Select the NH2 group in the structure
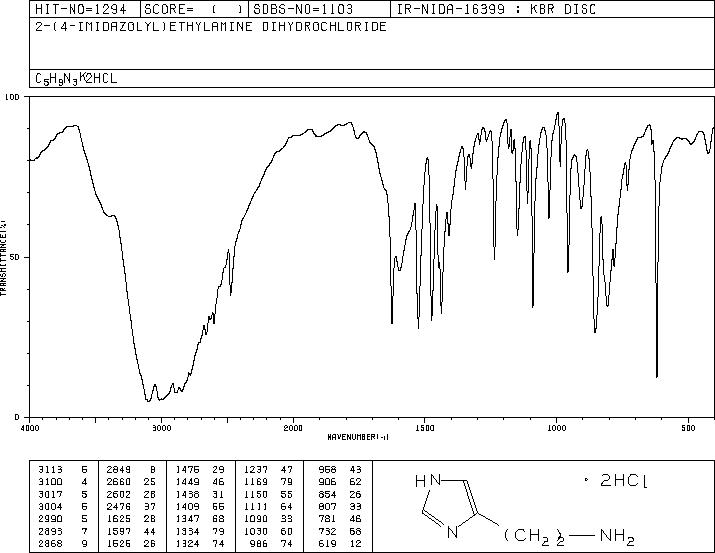 (x=617, y=537)
